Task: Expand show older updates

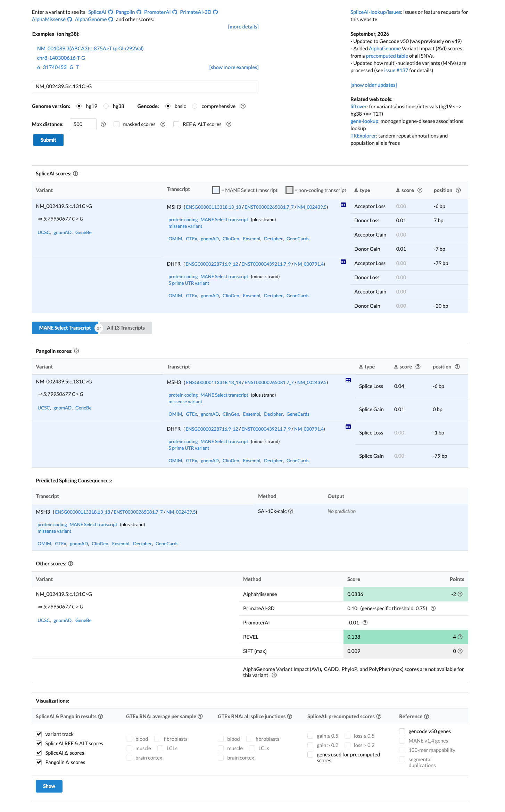Action: pyautogui.click(x=373, y=85)
